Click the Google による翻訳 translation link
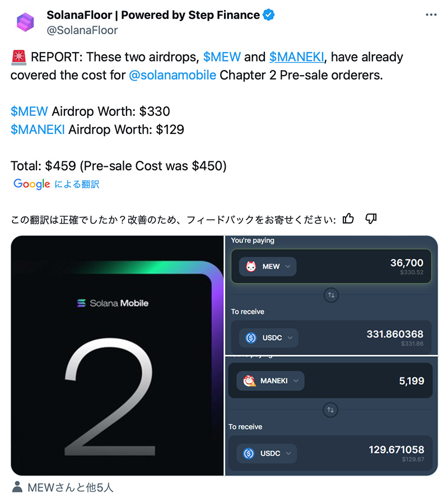Image resolution: width=448 pixels, height=504 pixels. (56, 184)
